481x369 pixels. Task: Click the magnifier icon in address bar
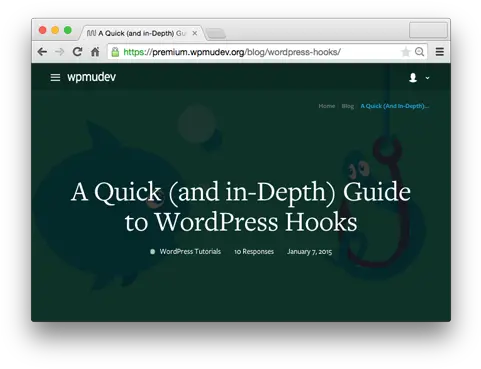(419, 52)
